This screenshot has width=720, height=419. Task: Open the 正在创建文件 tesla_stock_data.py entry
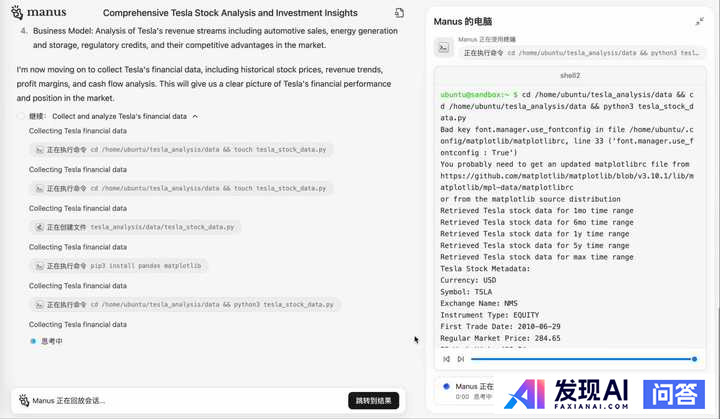134,227
